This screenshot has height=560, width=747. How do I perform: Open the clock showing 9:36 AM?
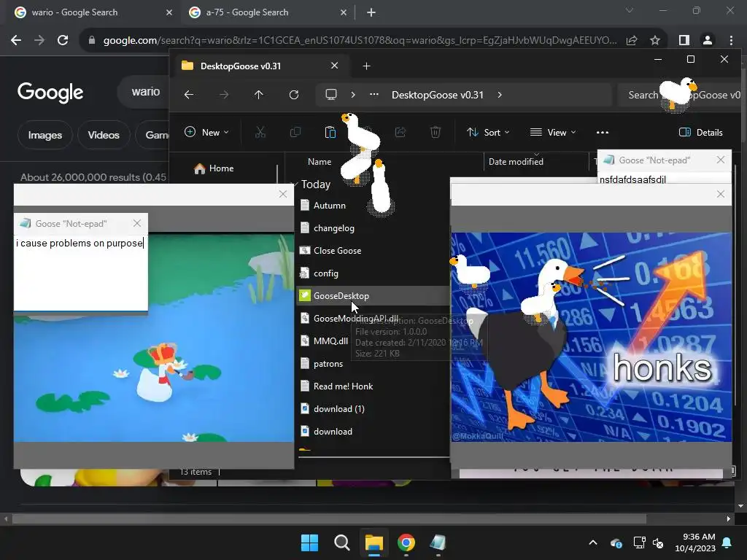[695, 542]
